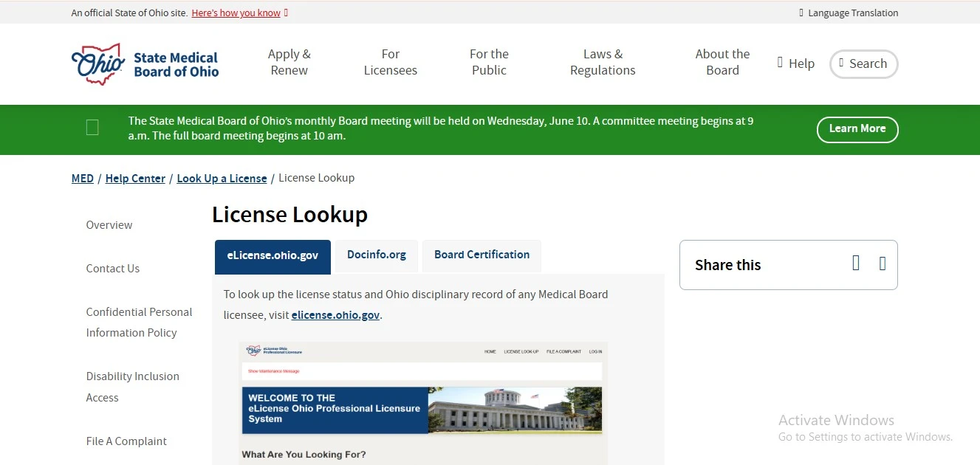Click the external icon after Here's how you know
980x465 pixels.
pyautogui.click(x=286, y=13)
